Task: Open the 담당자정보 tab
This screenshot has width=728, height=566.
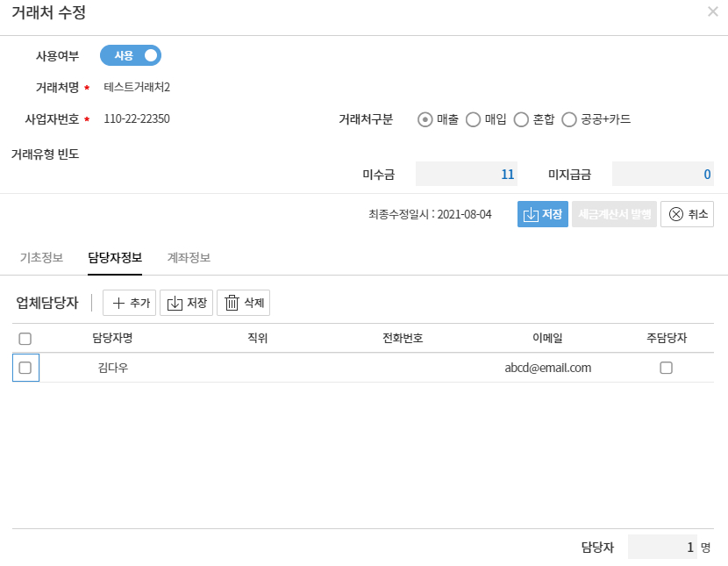Action: point(115,257)
